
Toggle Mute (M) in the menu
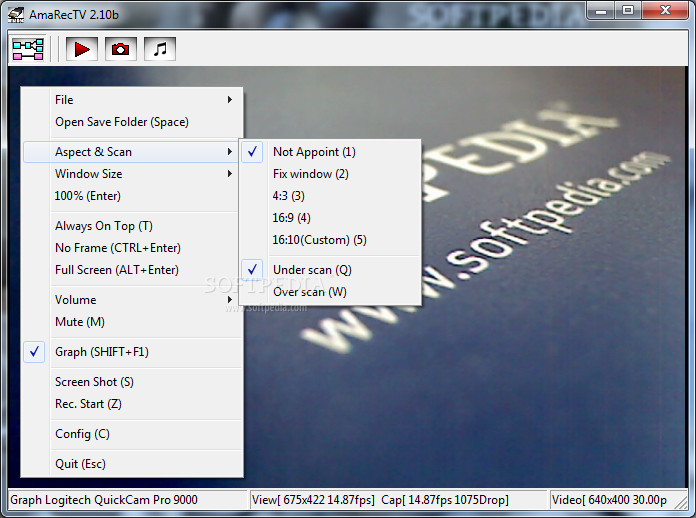tap(132, 322)
